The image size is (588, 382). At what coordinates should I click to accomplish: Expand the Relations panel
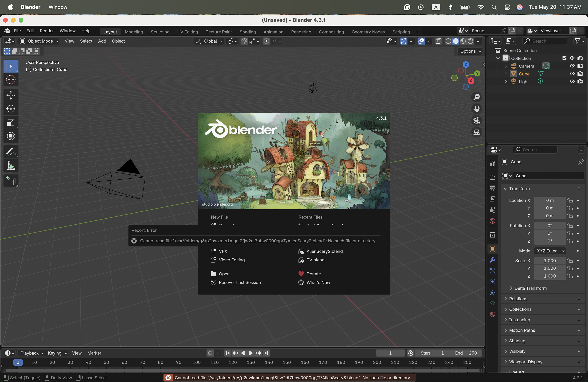click(x=518, y=299)
